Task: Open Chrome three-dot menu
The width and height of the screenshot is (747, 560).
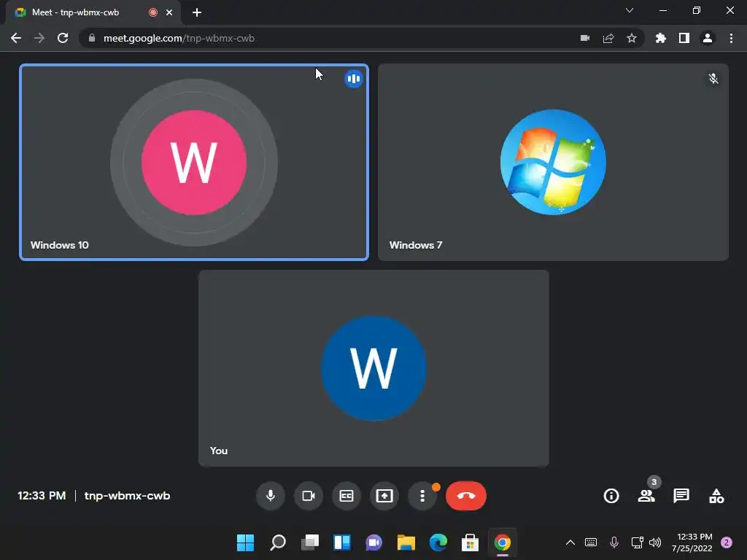Action: [x=731, y=38]
